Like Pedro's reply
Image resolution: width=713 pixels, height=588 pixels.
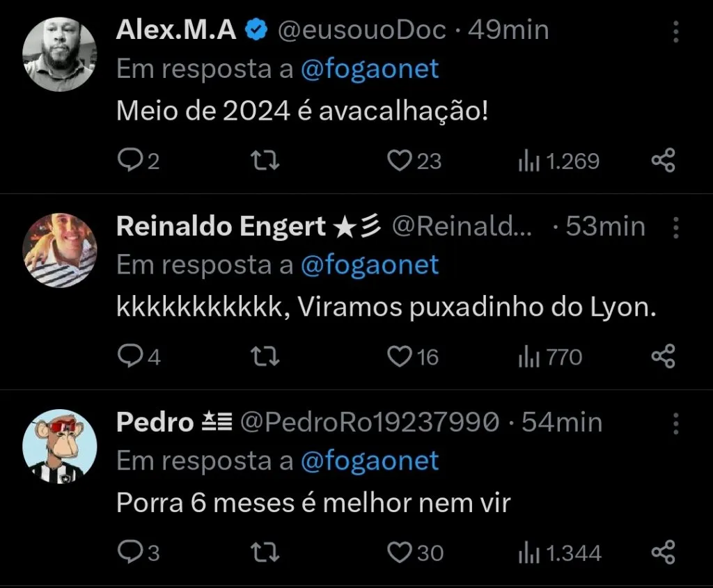click(398, 553)
